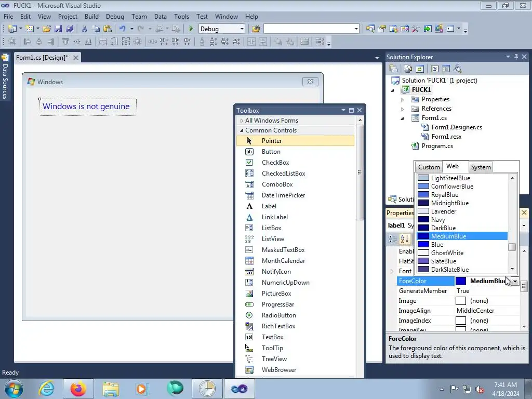532x399 pixels.
Task: Click View Class Diagram icon in Solution Explorer
Action: click(458, 69)
